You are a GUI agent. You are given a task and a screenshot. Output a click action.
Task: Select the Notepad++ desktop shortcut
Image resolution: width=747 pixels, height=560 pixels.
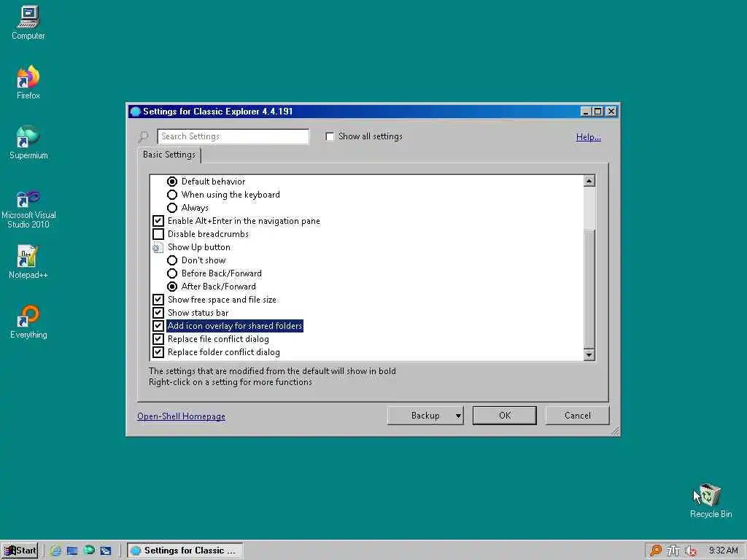[x=28, y=262]
